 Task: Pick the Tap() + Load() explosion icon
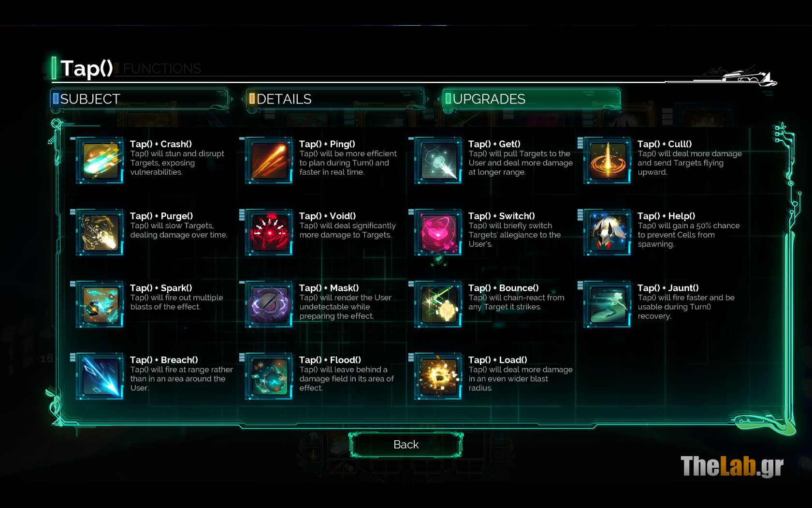[438, 376]
